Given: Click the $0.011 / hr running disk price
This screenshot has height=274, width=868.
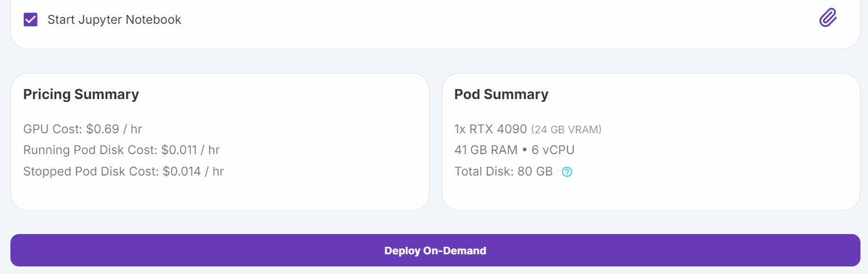Looking at the screenshot, I should [190, 150].
